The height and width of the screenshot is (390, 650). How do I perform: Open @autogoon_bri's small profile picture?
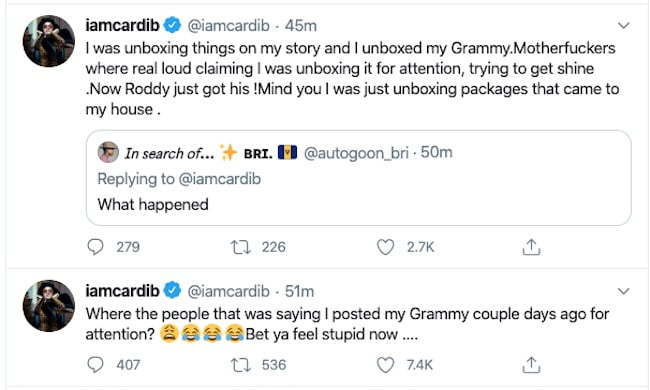click(108, 152)
